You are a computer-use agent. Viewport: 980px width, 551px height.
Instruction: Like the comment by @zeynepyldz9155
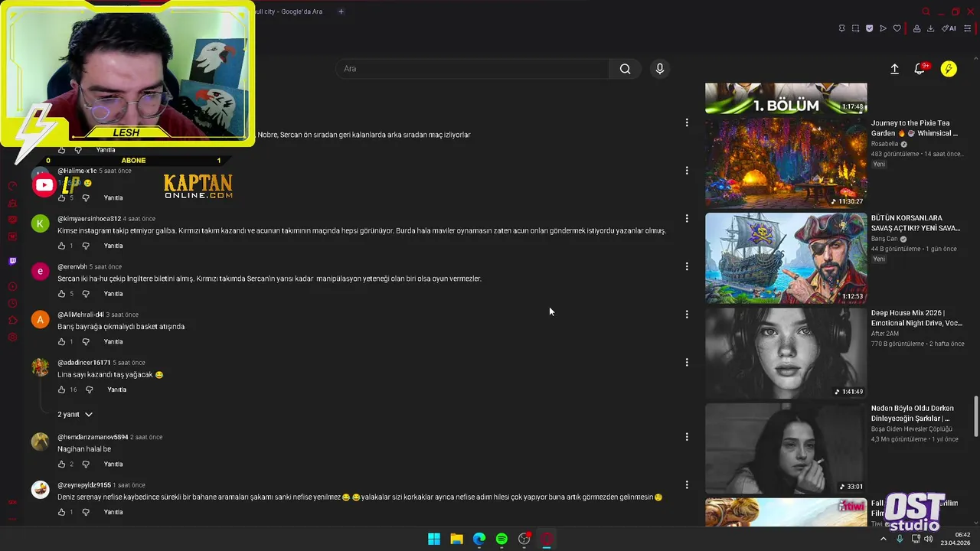(x=62, y=512)
